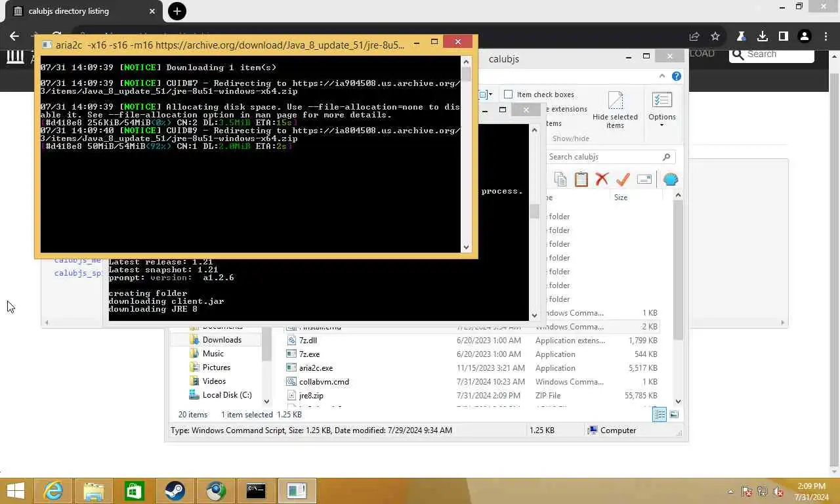Launch Steam from the taskbar
This screenshot has height=504, width=840.
(175, 491)
